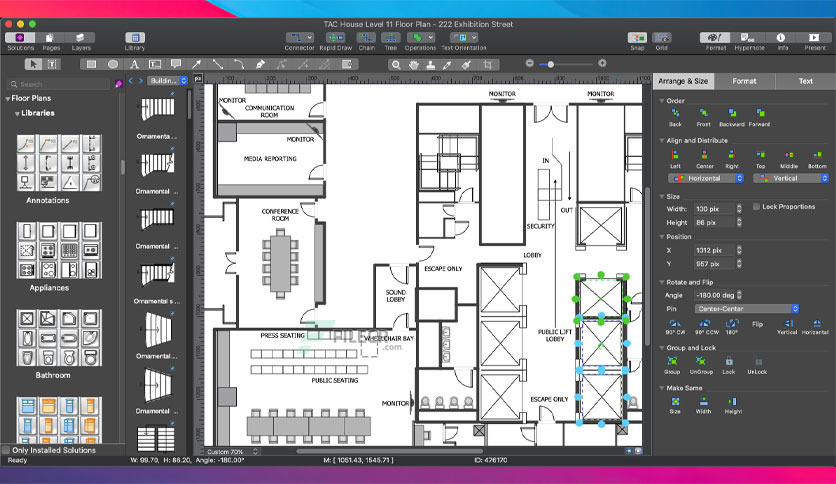836x484 pixels.
Task: Open the Pages panel
Action: [x=51, y=38]
